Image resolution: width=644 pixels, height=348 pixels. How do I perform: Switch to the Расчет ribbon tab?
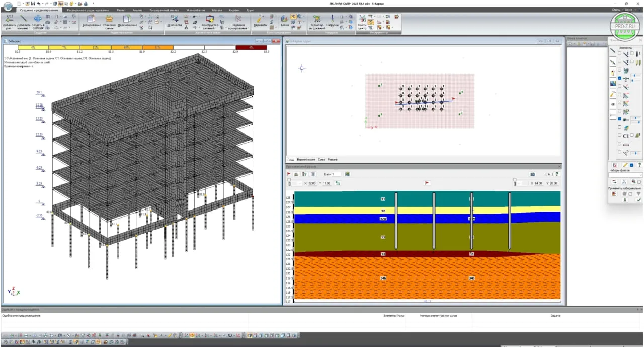121,10
